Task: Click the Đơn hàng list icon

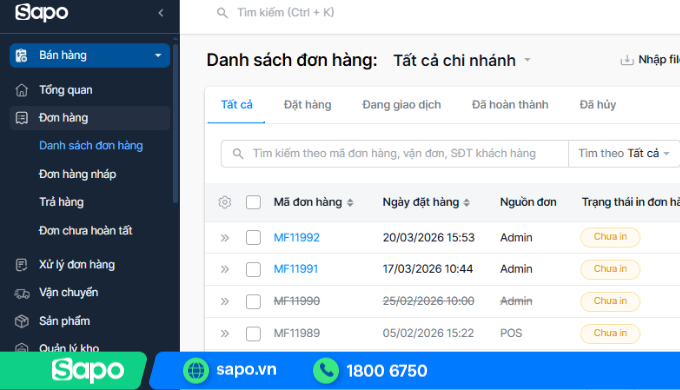Action: 22,118
